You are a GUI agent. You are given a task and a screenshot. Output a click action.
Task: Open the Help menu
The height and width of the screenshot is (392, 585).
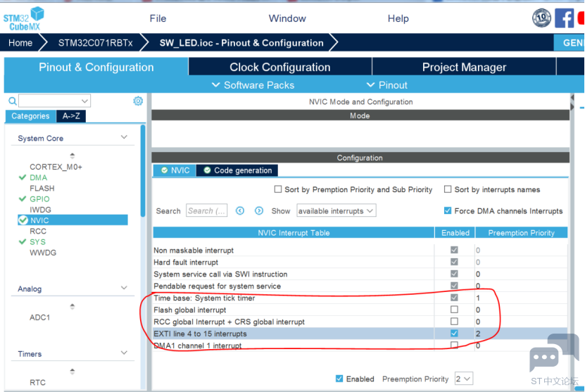pyautogui.click(x=398, y=18)
